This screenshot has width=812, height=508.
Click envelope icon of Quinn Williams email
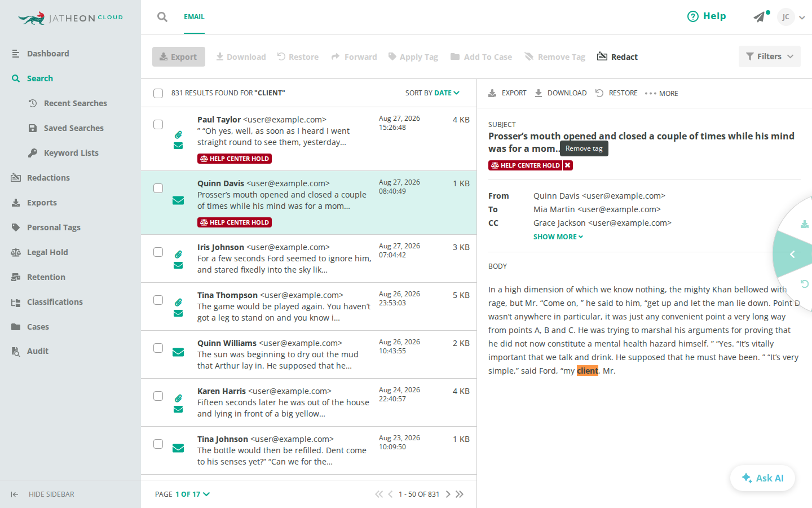pos(178,352)
